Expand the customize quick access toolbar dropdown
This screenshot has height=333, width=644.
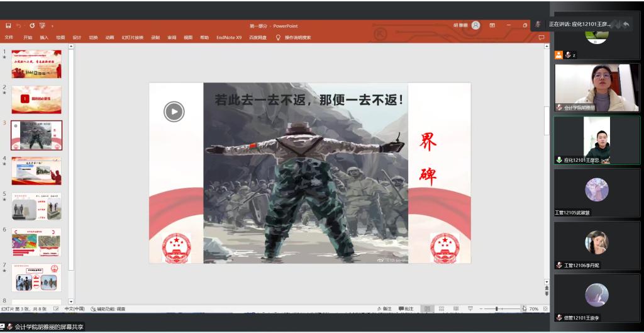tap(52, 26)
